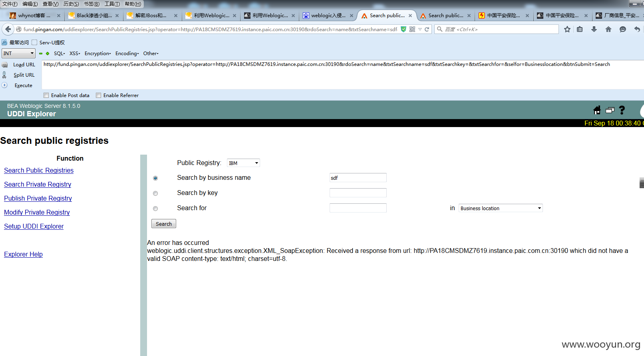Click site identity globe icon in address bar
Screen dimensions: 644x356
pyautogui.click(x=19, y=29)
